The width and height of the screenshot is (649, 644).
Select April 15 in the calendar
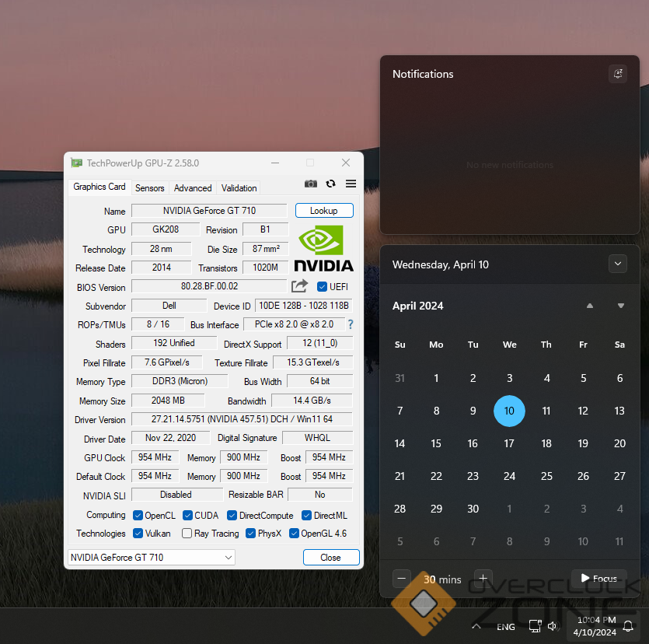pyautogui.click(x=436, y=443)
